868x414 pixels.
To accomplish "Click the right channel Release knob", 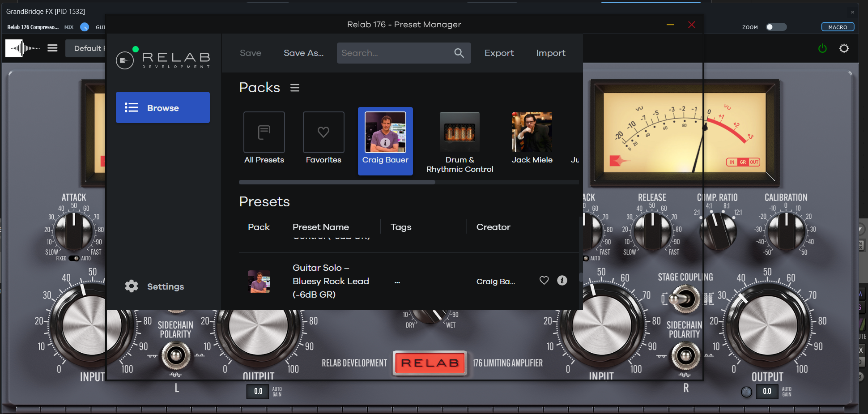I will [652, 231].
